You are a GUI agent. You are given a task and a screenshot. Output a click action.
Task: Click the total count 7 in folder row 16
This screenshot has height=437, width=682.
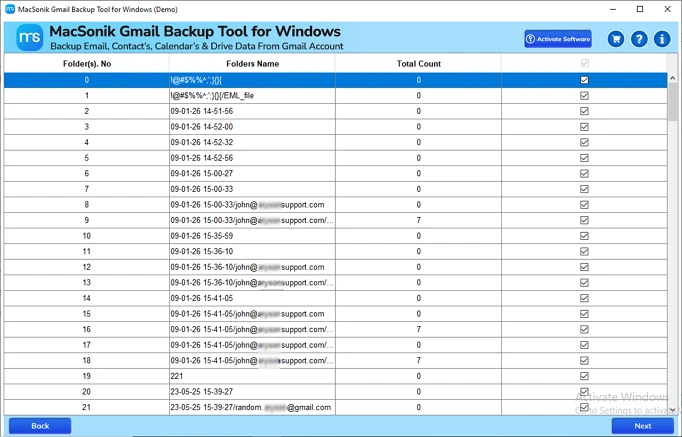(x=418, y=330)
